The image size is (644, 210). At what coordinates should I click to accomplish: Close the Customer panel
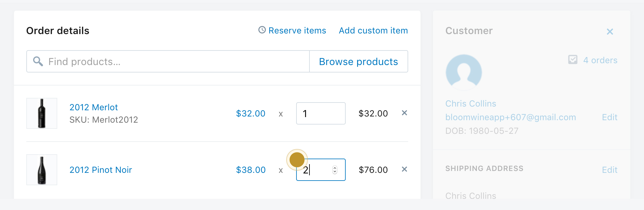pyautogui.click(x=610, y=32)
